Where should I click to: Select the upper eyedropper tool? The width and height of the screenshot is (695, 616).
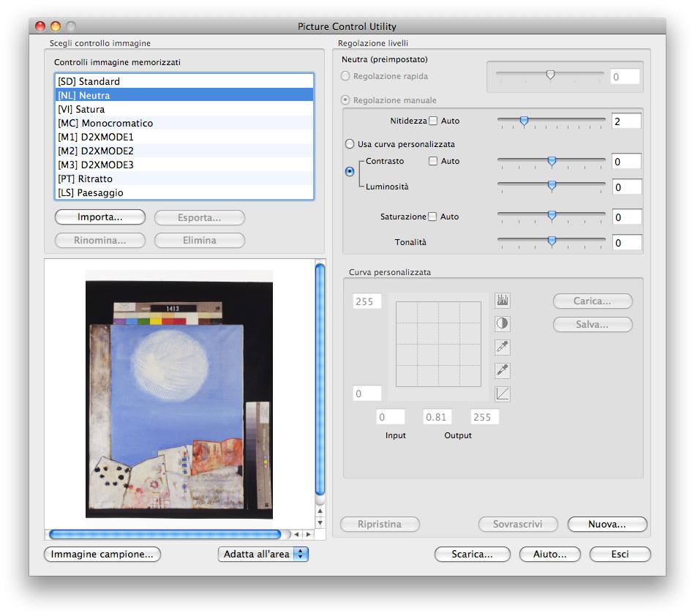click(x=502, y=347)
